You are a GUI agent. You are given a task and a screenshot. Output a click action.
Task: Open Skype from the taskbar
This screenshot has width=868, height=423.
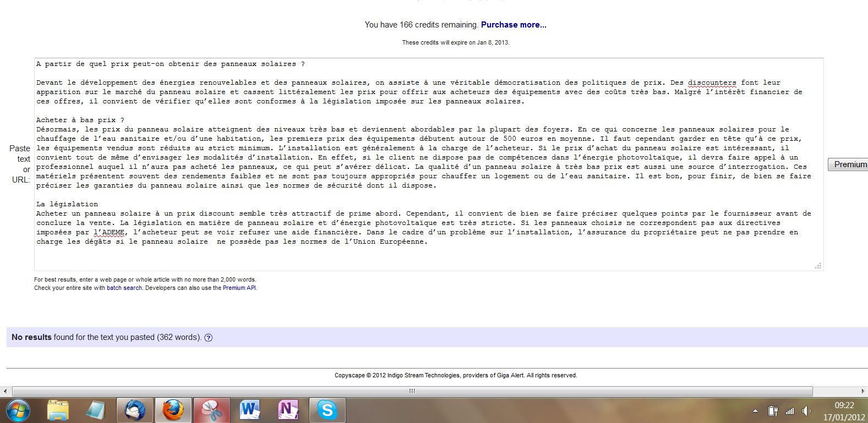(x=327, y=410)
